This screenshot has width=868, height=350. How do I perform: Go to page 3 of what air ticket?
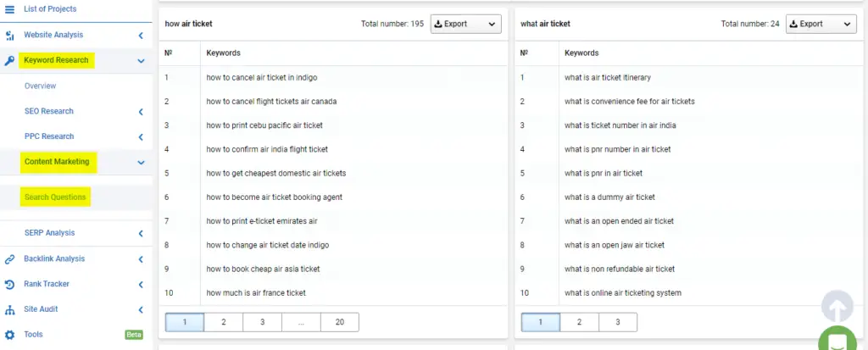[x=617, y=322]
